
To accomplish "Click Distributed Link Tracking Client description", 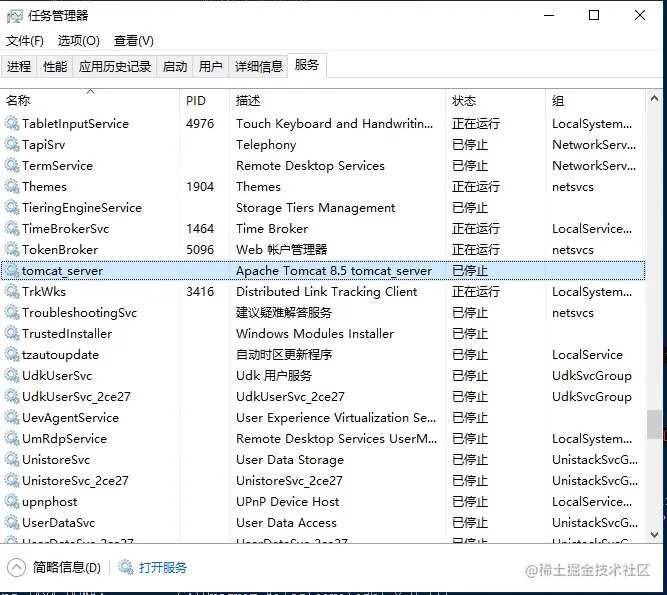I will point(326,292).
